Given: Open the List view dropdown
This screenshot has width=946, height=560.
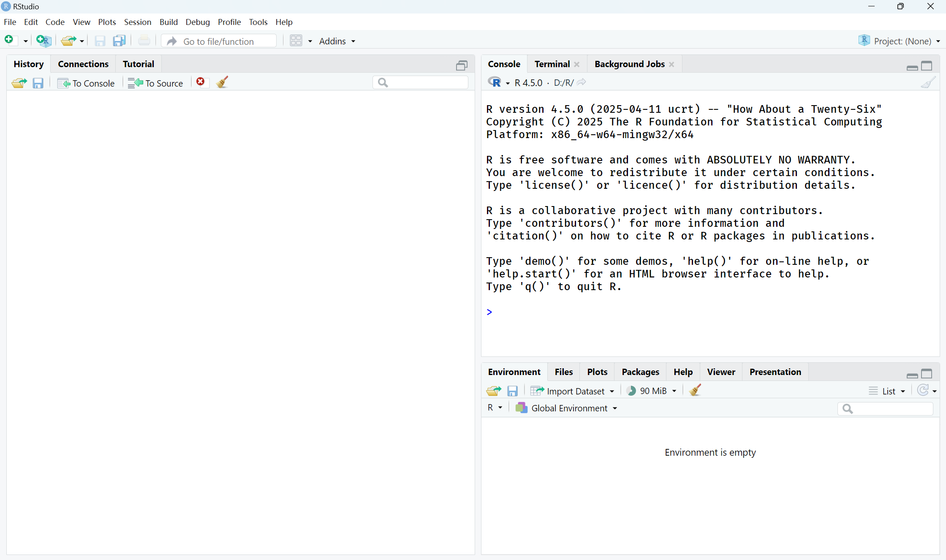Looking at the screenshot, I should point(887,391).
